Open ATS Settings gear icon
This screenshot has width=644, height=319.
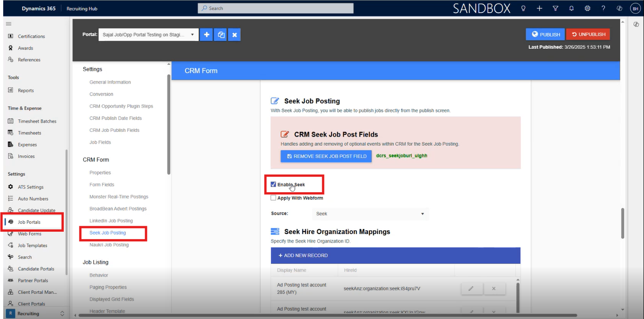(x=11, y=187)
